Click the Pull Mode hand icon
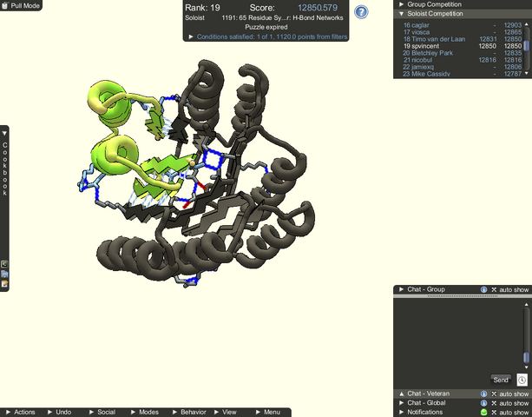 [4, 5]
